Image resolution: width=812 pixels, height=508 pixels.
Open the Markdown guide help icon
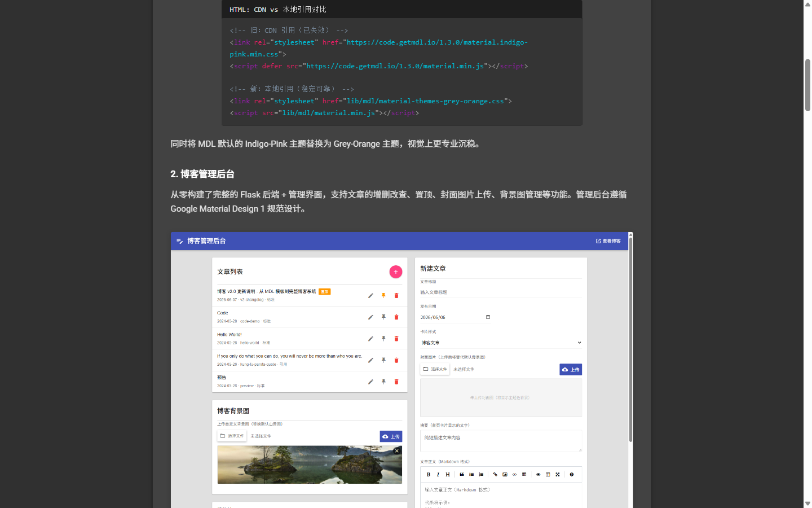[572, 475]
